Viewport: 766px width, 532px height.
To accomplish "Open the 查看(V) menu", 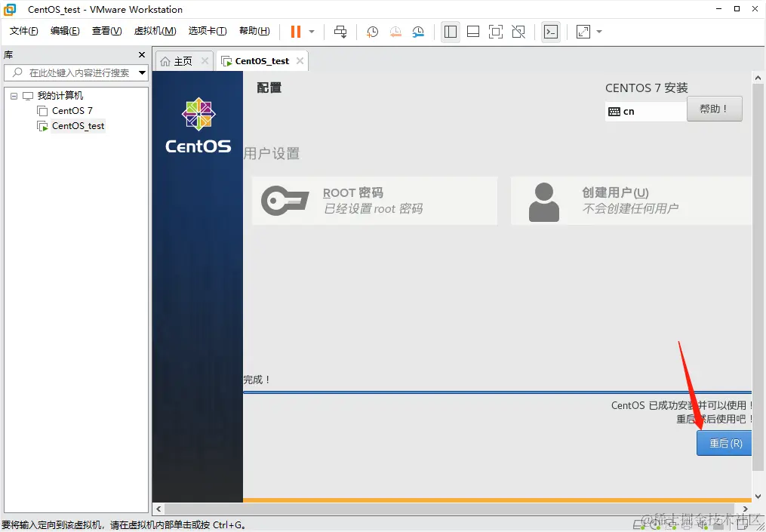I will (106, 31).
